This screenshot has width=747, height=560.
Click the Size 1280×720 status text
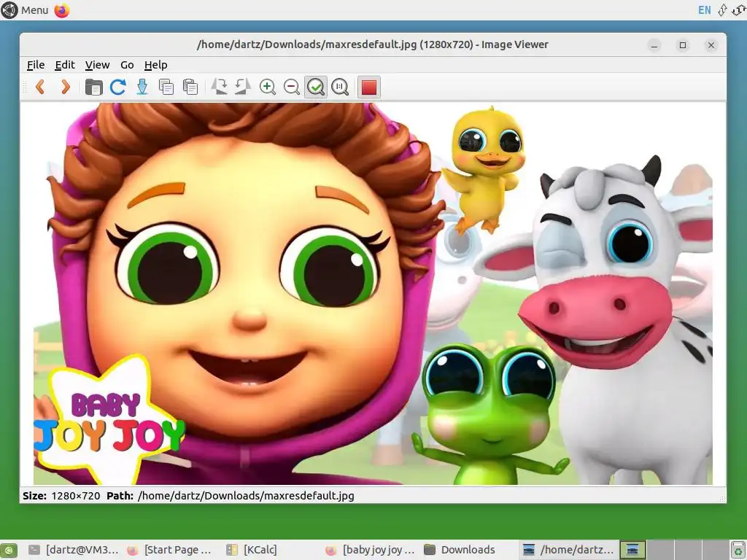(x=61, y=496)
